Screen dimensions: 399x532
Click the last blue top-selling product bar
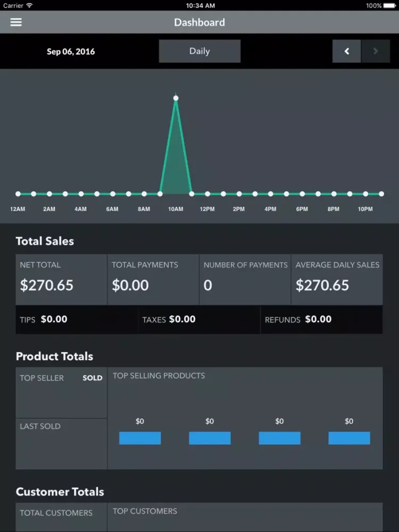pos(349,438)
